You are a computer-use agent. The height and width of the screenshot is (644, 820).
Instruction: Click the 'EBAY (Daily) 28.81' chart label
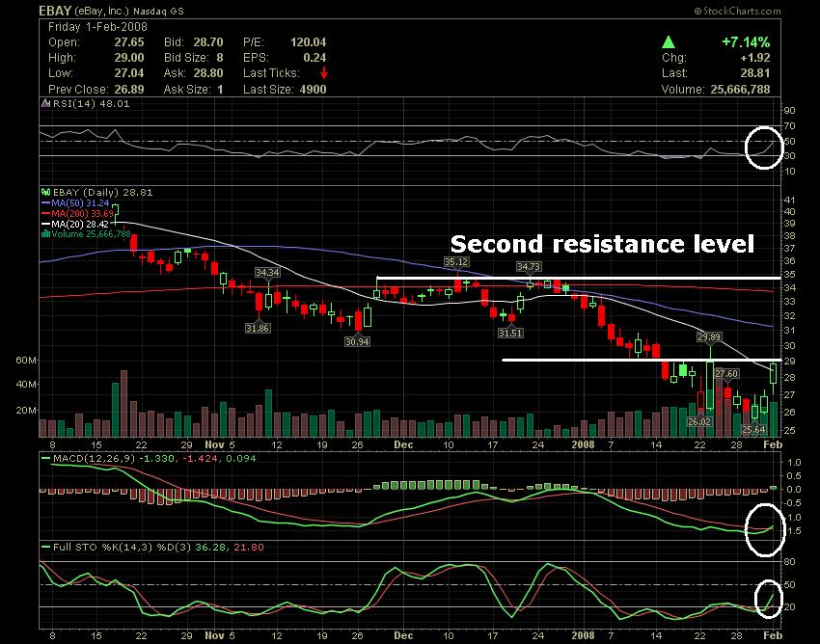(x=102, y=193)
